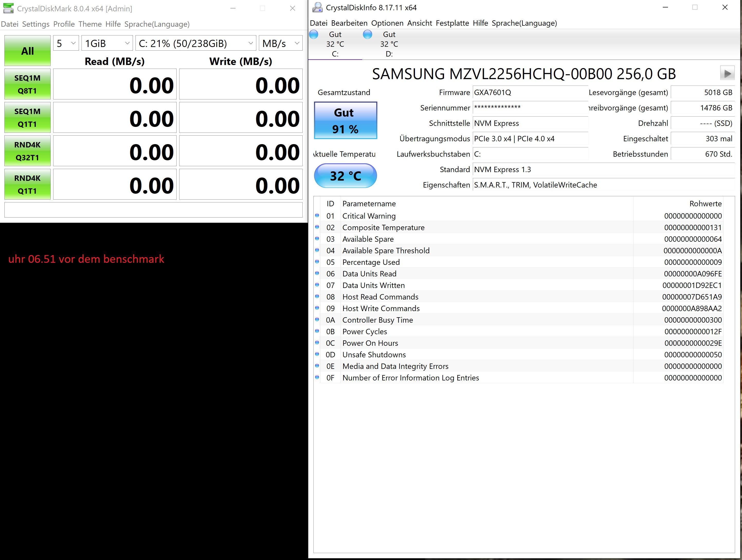Click the ID column header

click(330, 204)
